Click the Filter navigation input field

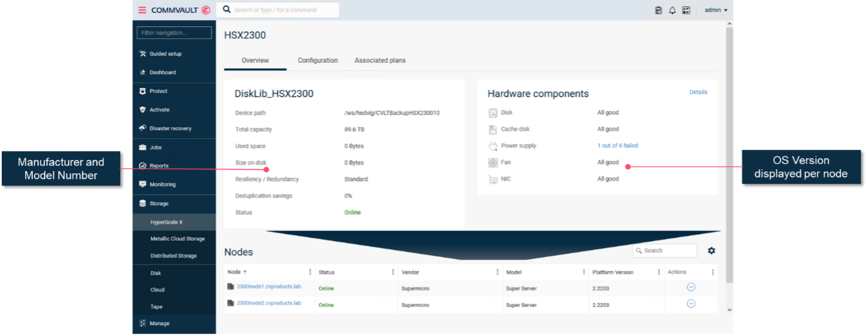(174, 33)
